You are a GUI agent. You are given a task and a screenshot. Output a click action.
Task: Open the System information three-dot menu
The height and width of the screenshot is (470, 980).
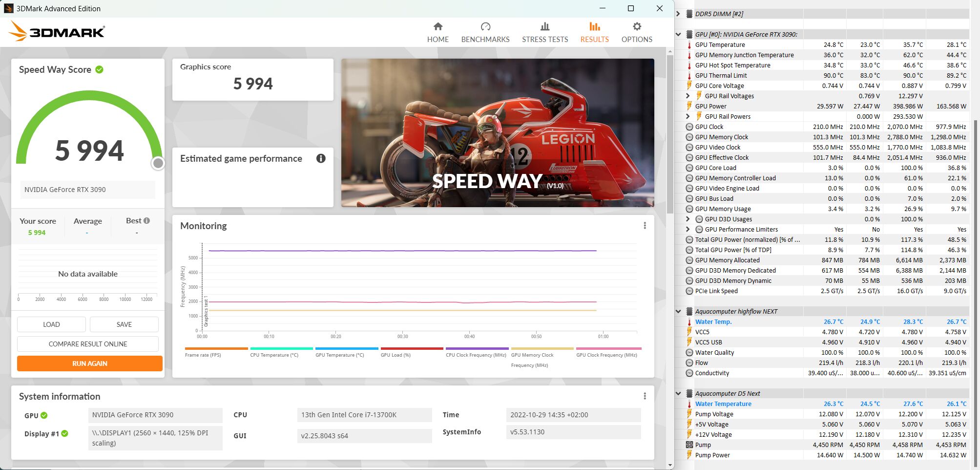[645, 396]
